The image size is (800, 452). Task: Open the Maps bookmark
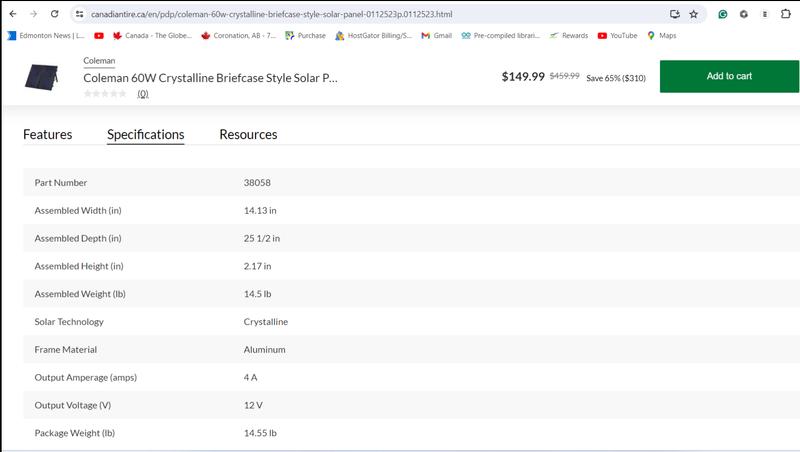[661, 35]
